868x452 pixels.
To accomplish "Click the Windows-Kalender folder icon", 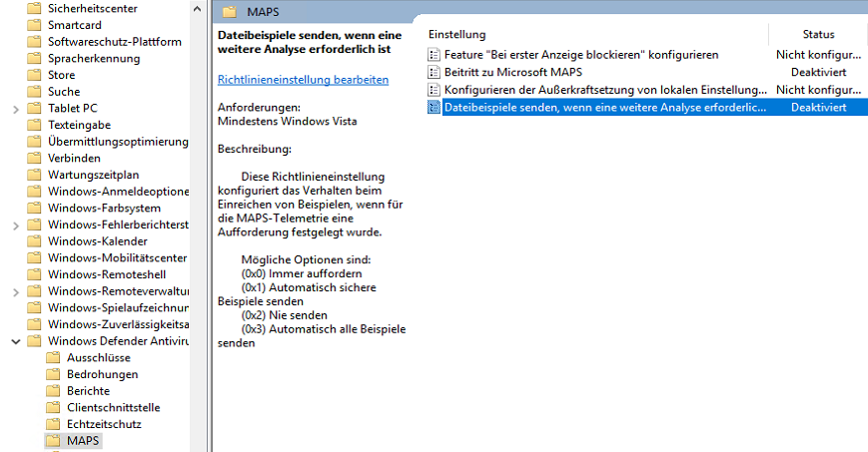I will point(35,241).
